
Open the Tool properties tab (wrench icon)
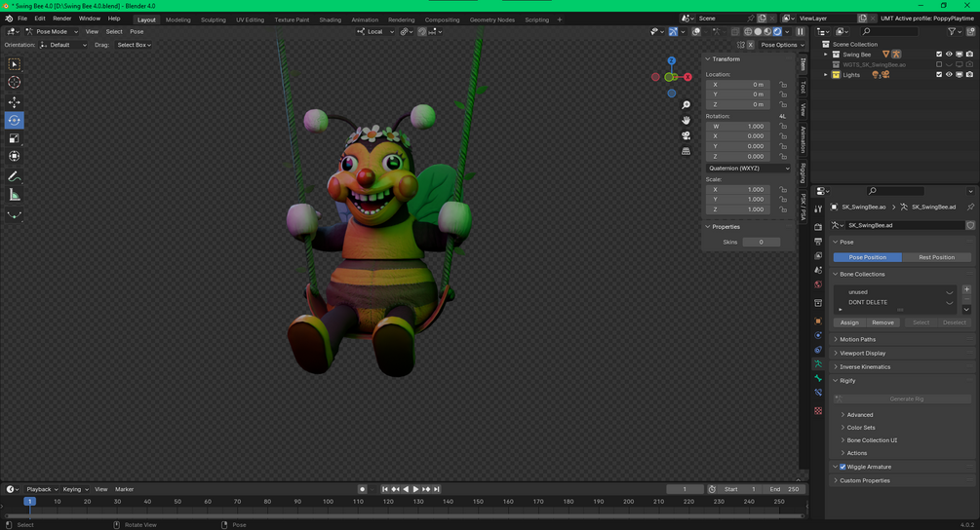pyautogui.click(x=818, y=209)
